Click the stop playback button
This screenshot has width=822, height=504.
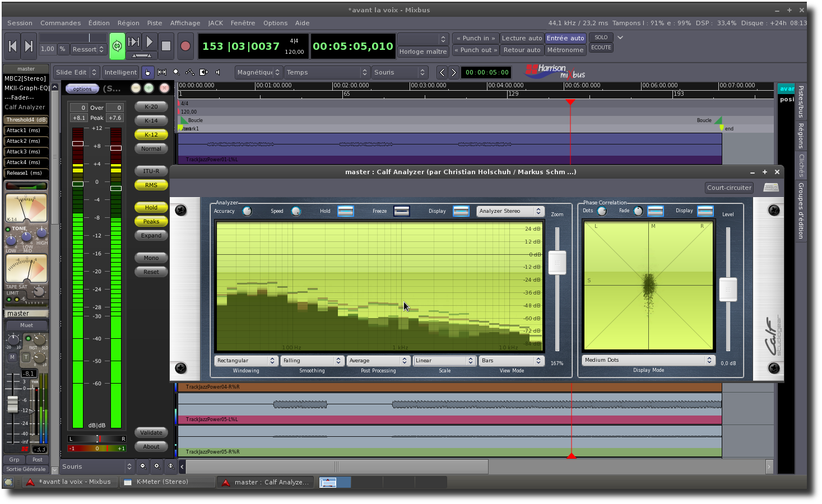click(x=166, y=46)
